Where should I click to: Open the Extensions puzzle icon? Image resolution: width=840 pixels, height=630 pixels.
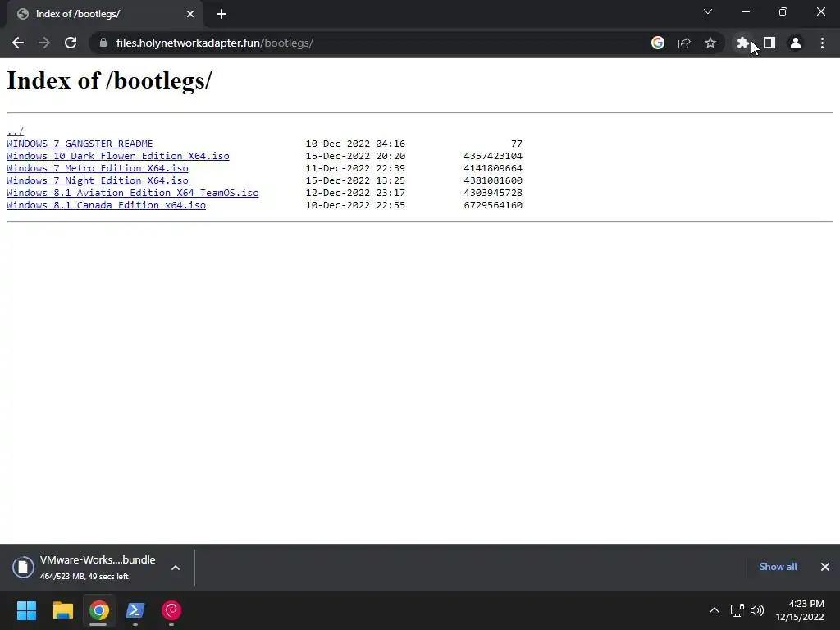[x=742, y=43]
